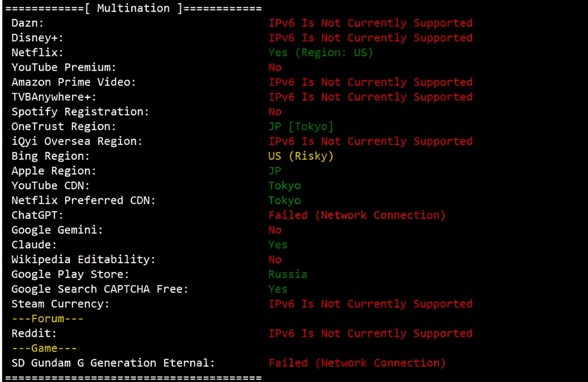Select the "JP" value for Apple Region
Screen dimensions: 588x382
coord(275,171)
